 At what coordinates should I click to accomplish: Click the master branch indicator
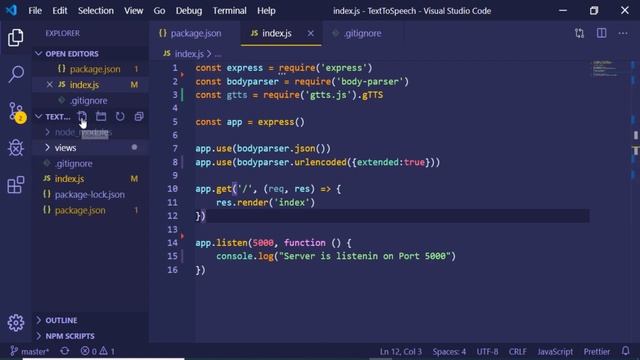pos(29,351)
